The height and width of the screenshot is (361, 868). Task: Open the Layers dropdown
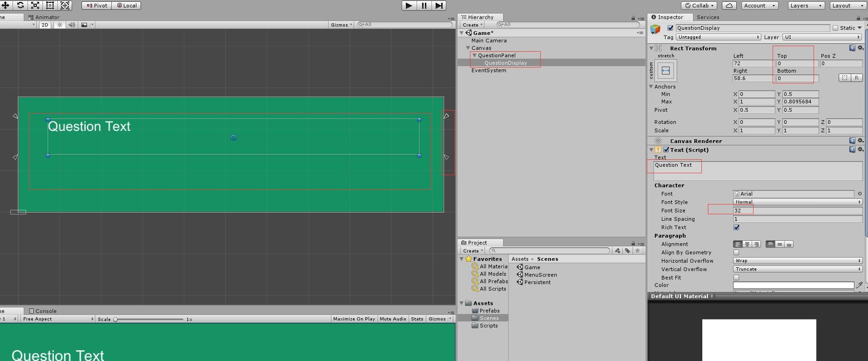[x=806, y=6]
